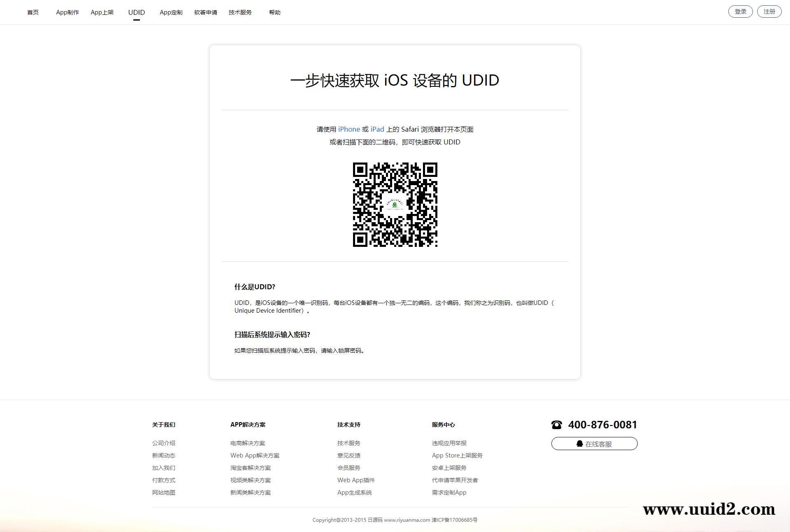790x532 pixels.
Task: Open 违规应用举报 under 服务中心
Action: (x=448, y=443)
